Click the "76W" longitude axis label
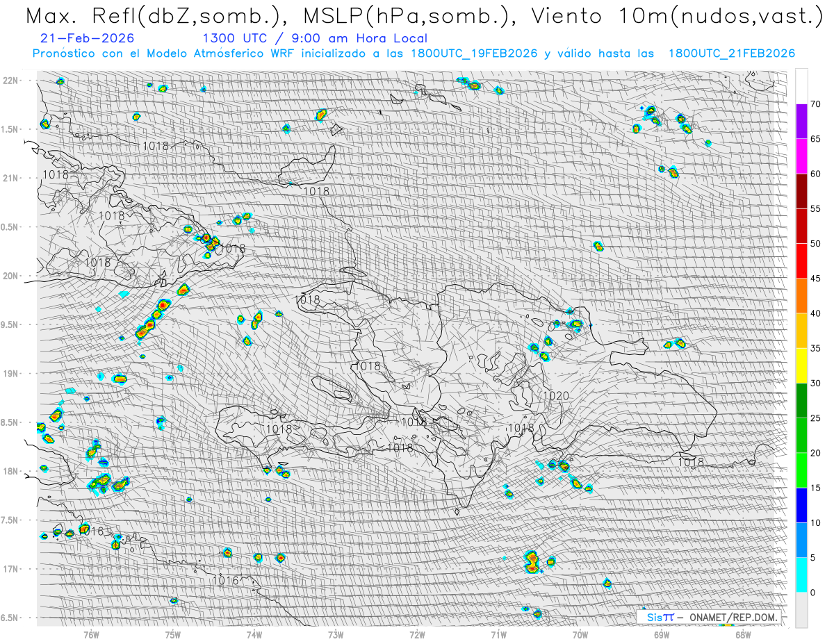Screen dimensions: 834x644 91,634
